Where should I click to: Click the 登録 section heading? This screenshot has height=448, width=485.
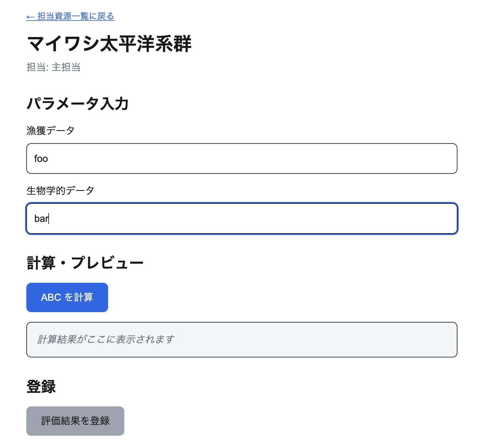pos(41,387)
